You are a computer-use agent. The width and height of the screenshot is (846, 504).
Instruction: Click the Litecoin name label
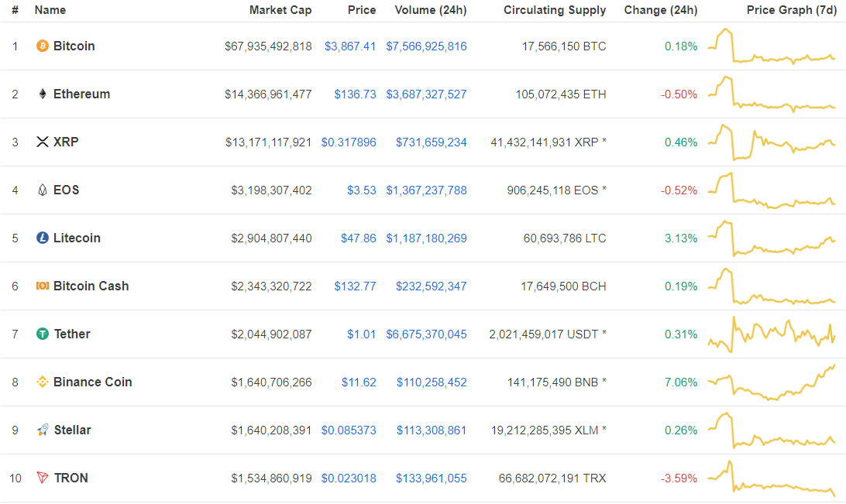77,238
